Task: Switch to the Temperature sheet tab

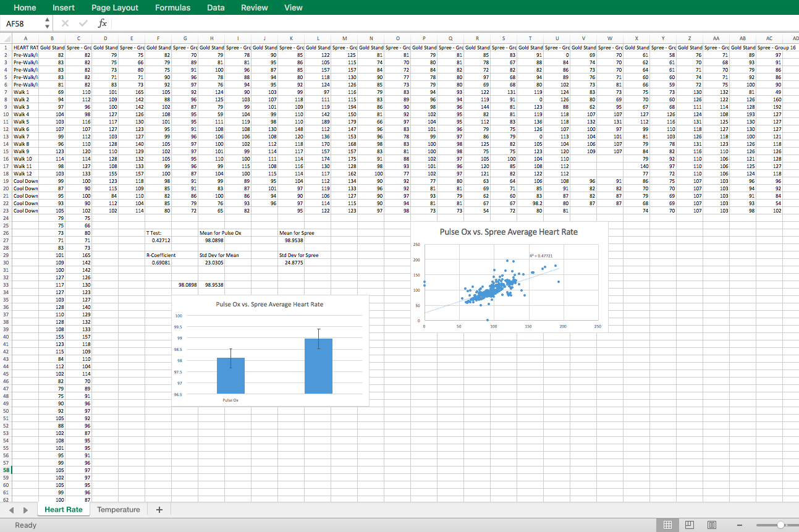Action: (x=118, y=510)
